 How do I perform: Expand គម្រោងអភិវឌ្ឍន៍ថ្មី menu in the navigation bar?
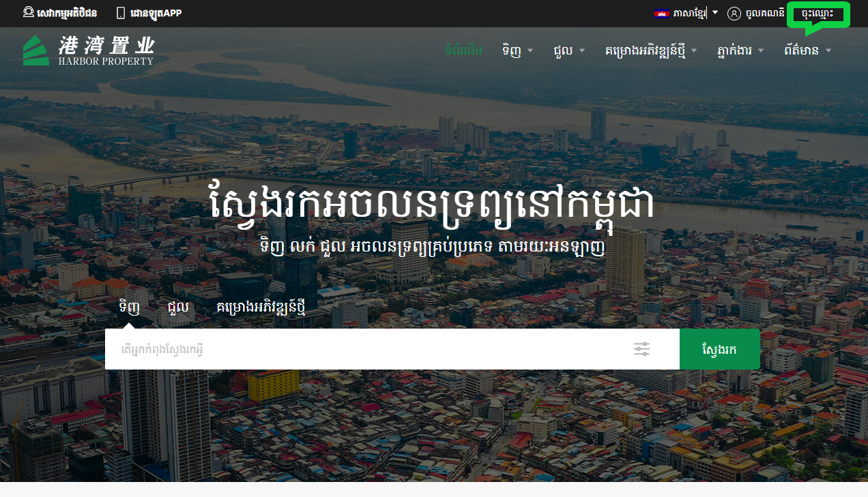pyautogui.click(x=652, y=50)
